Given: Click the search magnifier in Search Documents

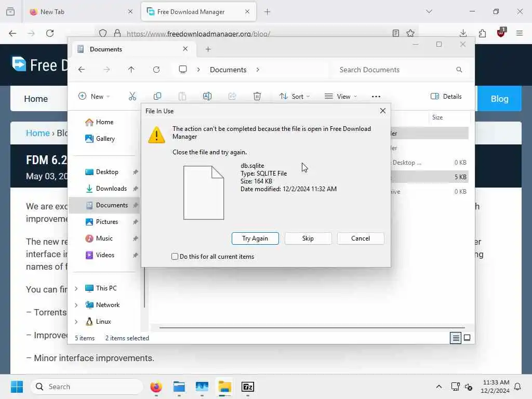Looking at the screenshot, I should (x=459, y=70).
